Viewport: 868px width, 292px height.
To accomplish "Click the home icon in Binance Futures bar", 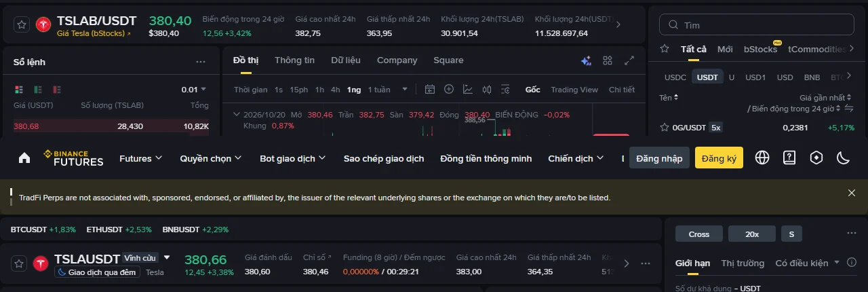I will pos(24,158).
